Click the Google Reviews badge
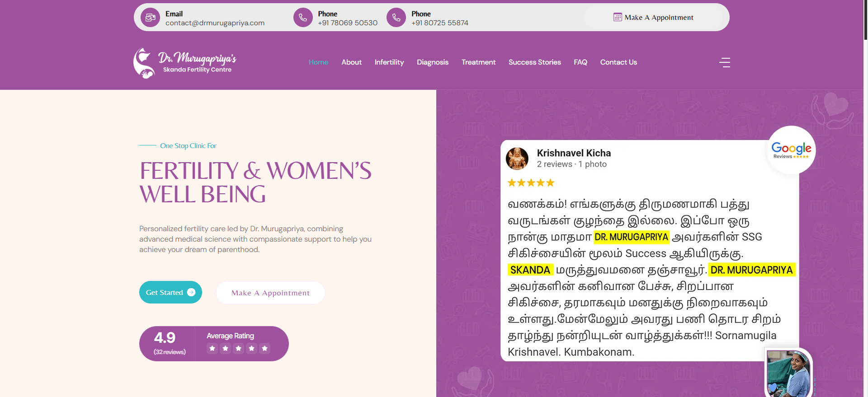This screenshot has height=397, width=868. [791, 150]
